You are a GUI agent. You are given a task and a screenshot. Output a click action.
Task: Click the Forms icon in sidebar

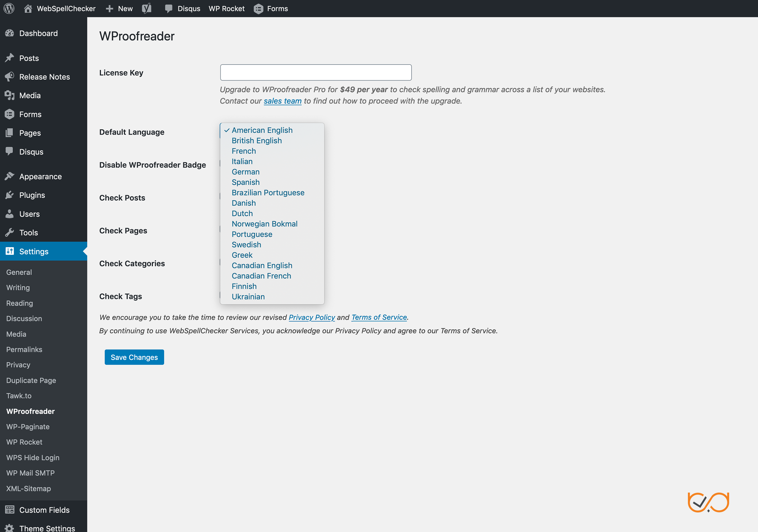click(x=10, y=114)
